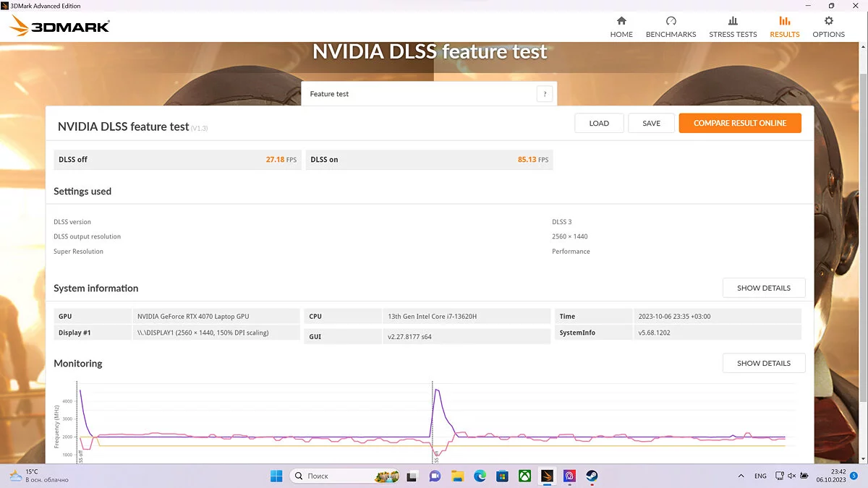
Task: Click the pink app icon next to Steam
Action: tap(569, 476)
